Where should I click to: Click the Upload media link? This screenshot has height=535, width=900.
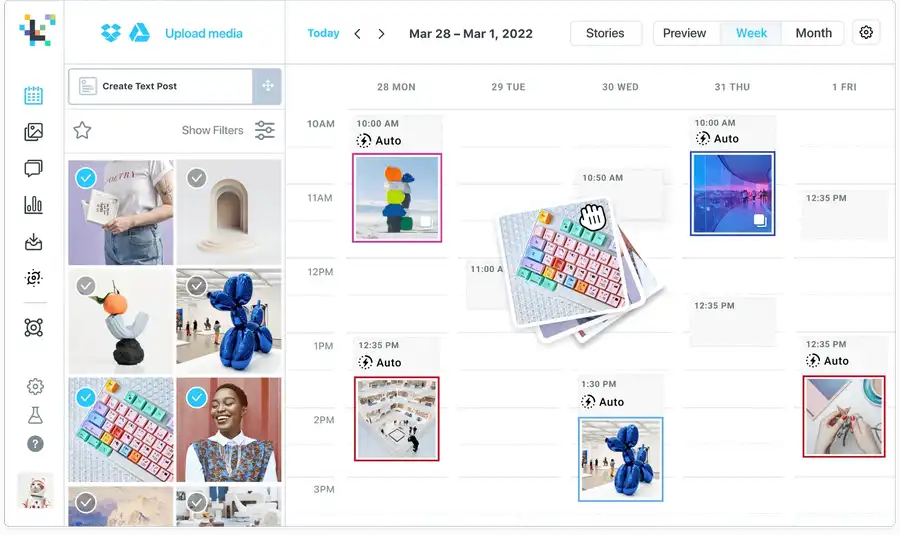tap(204, 33)
